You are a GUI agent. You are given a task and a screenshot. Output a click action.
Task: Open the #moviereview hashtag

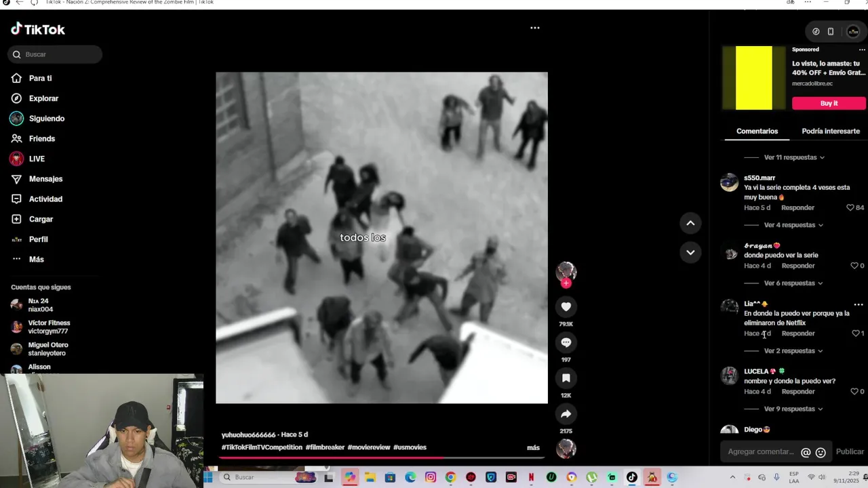coord(369,447)
